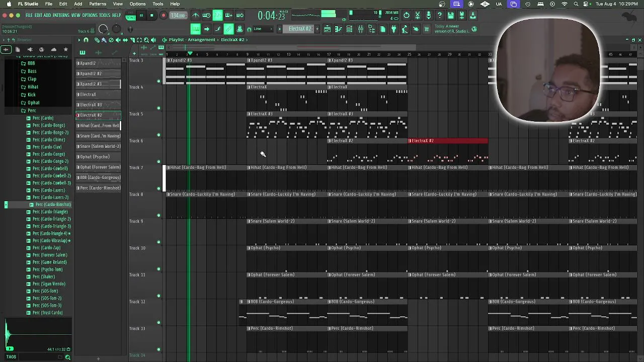Open the audio editor scissors icon
The image size is (644, 362).
pos(418,16)
